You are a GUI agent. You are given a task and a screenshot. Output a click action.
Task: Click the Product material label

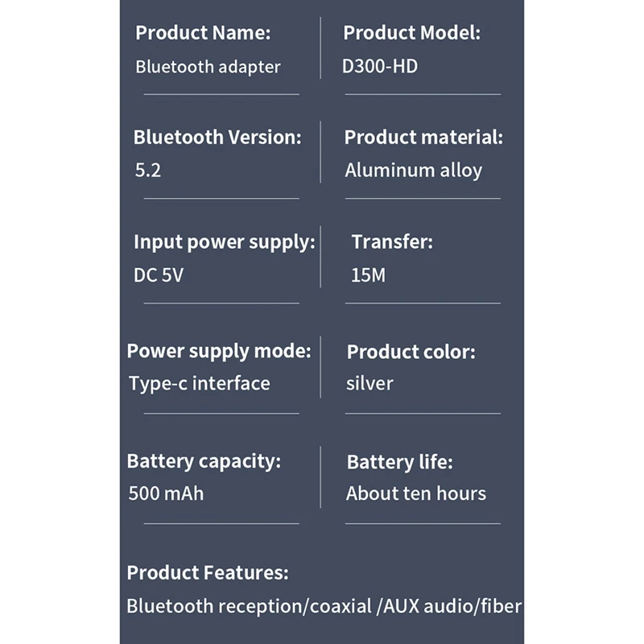click(423, 137)
